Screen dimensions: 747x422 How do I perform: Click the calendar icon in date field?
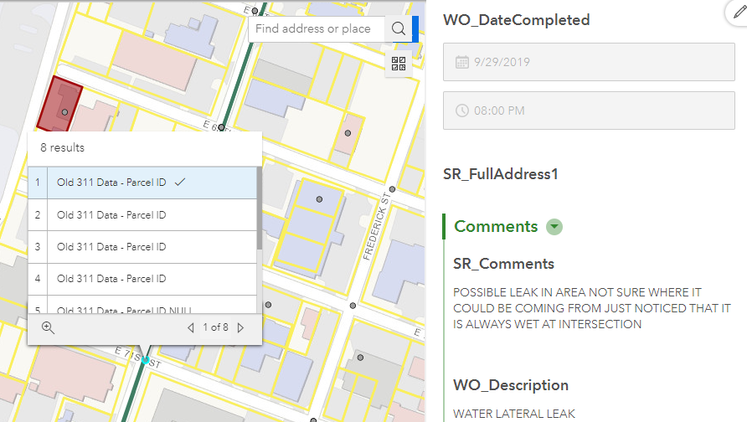point(461,62)
